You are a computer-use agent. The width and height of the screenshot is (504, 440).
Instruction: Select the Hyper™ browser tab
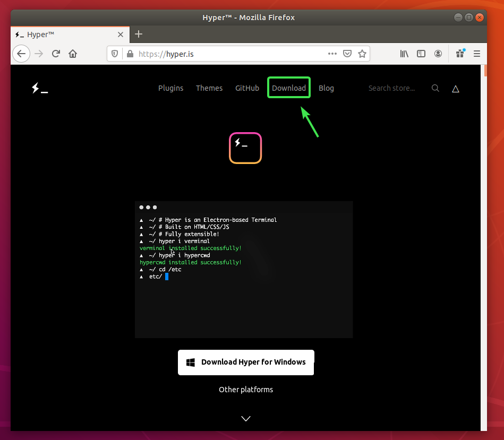pyautogui.click(x=70, y=34)
